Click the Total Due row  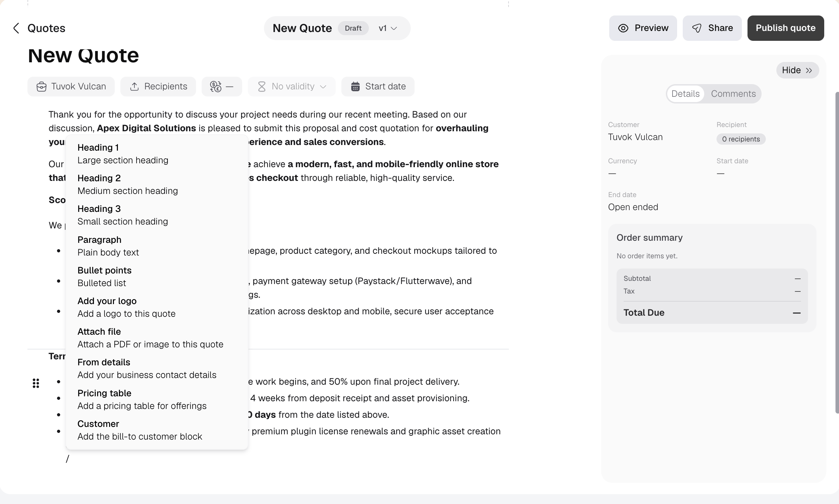tap(712, 313)
